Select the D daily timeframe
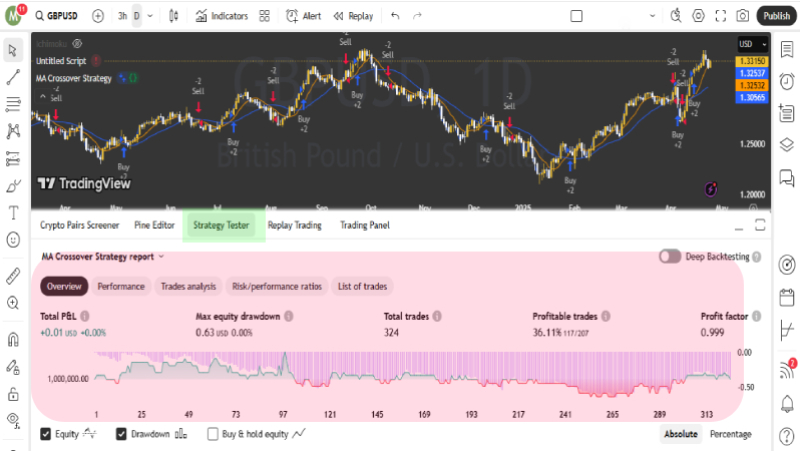The height and width of the screenshot is (451, 800). (137, 16)
